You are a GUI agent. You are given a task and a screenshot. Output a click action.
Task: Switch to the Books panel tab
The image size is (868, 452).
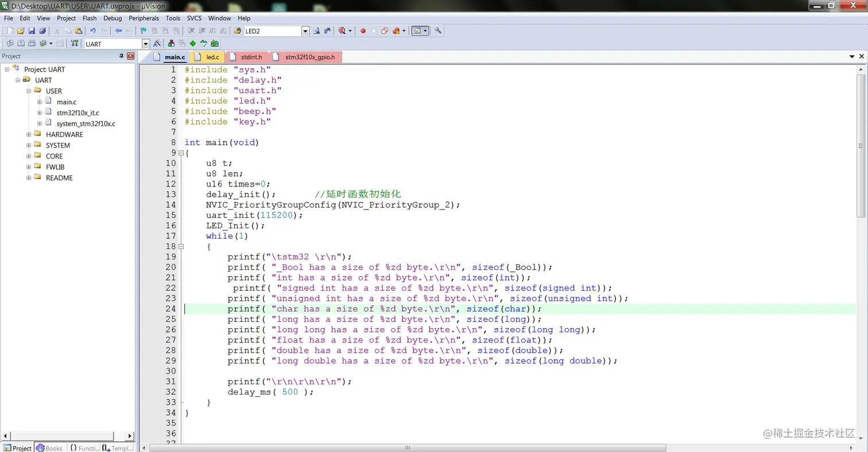pos(49,448)
